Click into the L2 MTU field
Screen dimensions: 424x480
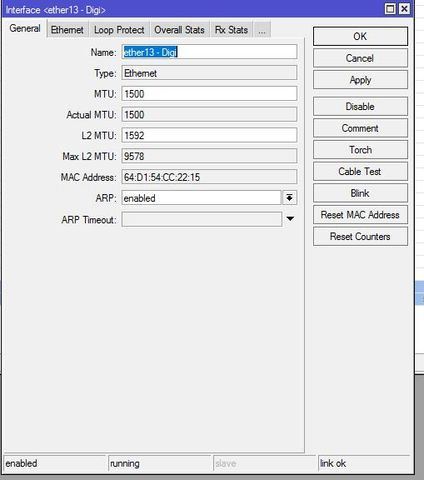pos(209,135)
